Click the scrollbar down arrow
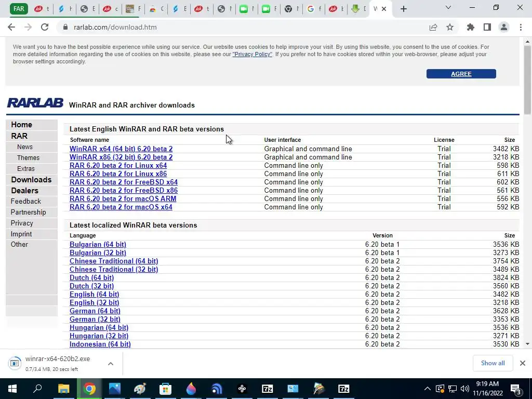 pos(527,344)
